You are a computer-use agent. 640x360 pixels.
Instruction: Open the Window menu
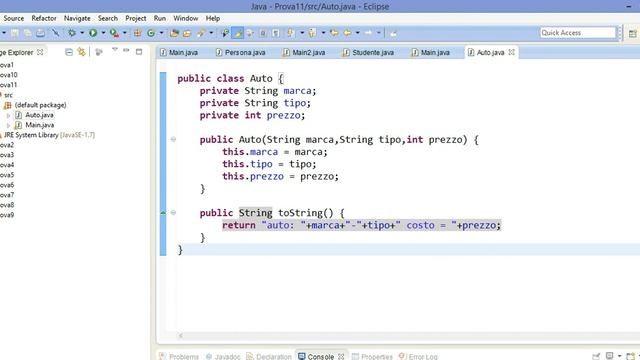[186, 18]
